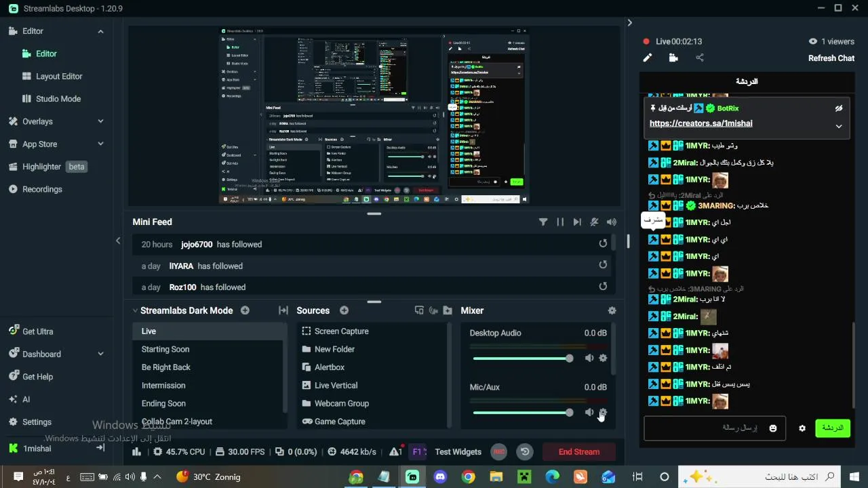Click the End Stream button

click(x=579, y=451)
